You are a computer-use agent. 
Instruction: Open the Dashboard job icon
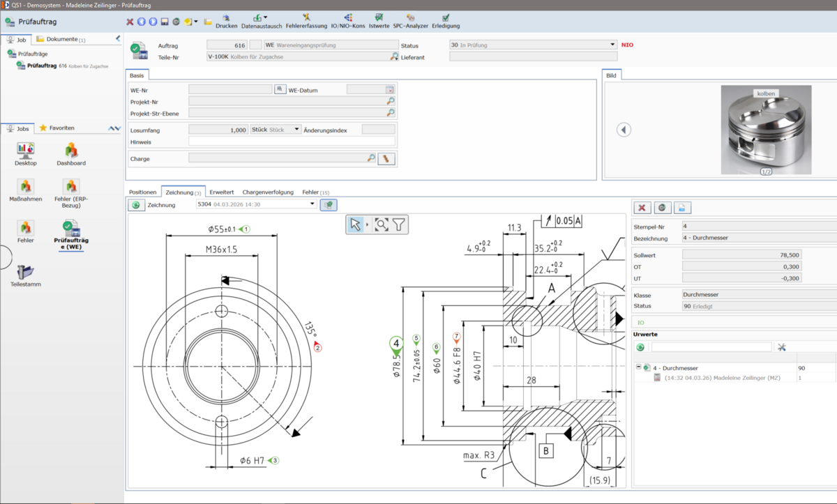71,154
